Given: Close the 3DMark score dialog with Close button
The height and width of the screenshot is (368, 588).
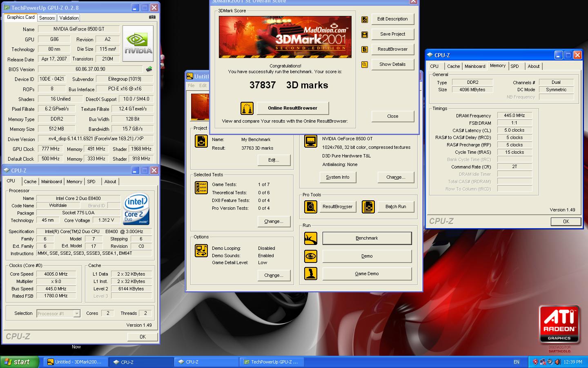Looking at the screenshot, I should (392, 116).
